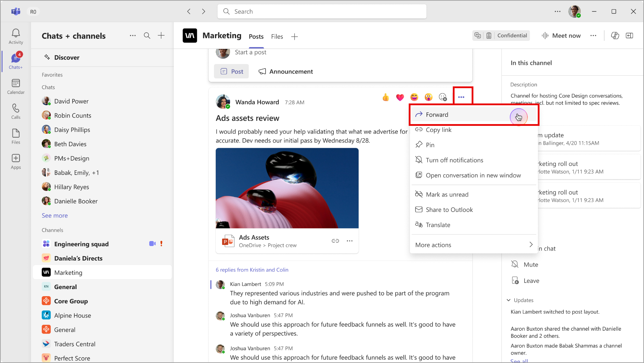React with thumbs up emoji
Image resolution: width=644 pixels, height=363 pixels.
386,97
